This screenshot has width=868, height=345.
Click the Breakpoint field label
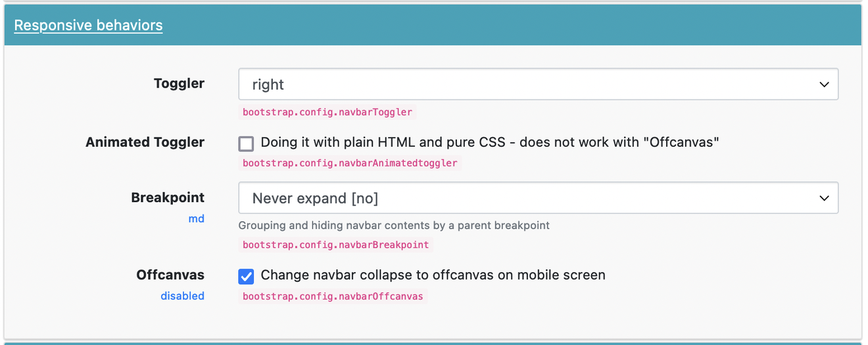click(x=168, y=198)
